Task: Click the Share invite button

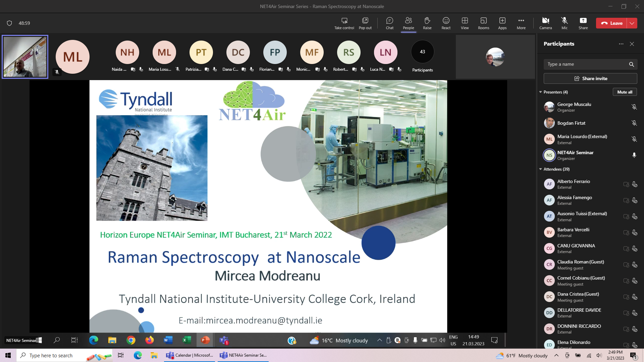Action: (590, 78)
